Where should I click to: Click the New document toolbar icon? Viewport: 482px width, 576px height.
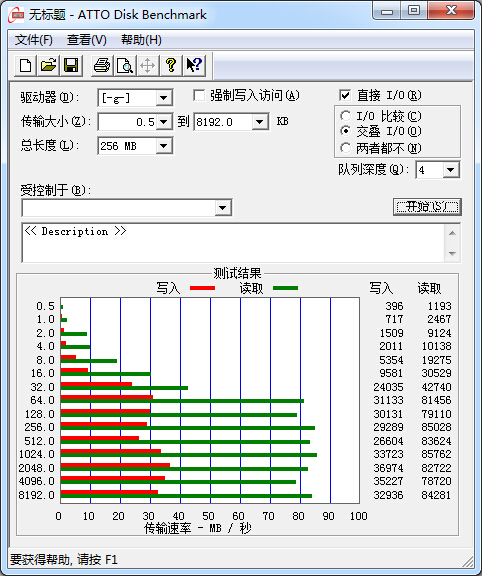click(25, 65)
